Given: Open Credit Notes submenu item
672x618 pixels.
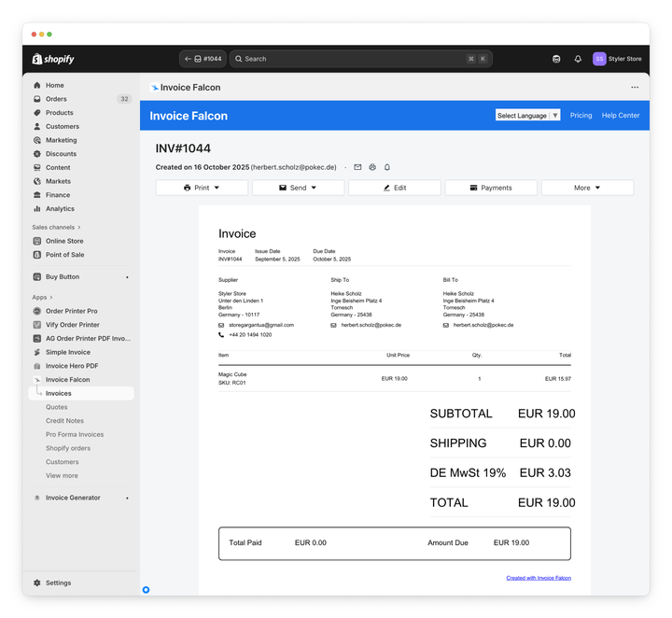Looking at the screenshot, I should 64,421.
